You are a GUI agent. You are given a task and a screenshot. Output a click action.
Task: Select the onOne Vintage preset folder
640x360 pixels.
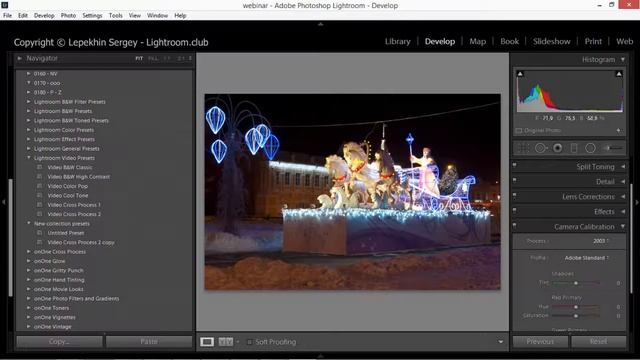pos(53,327)
